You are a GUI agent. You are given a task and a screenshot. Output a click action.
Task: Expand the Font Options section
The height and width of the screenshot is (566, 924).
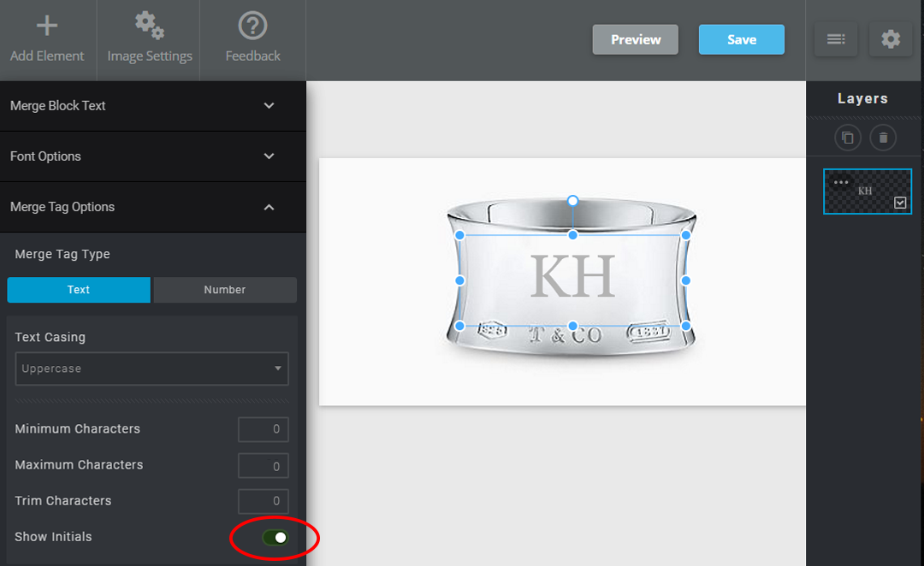tap(153, 156)
